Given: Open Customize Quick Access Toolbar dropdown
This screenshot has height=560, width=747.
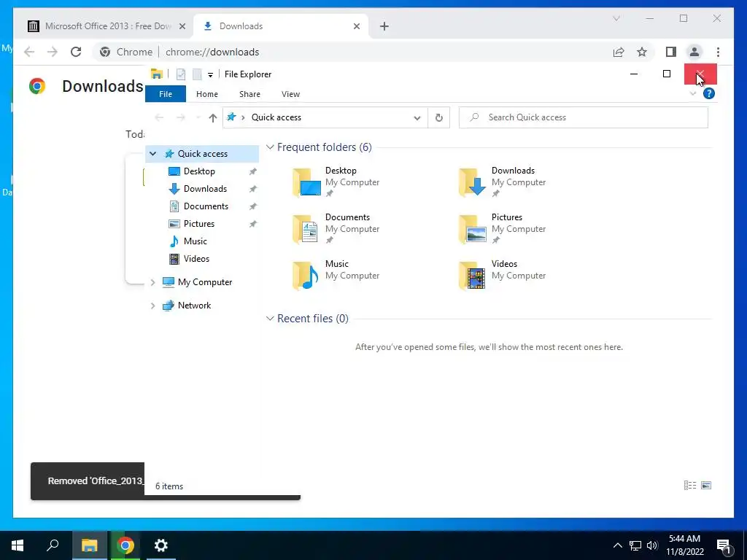Looking at the screenshot, I should pyautogui.click(x=210, y=75).
